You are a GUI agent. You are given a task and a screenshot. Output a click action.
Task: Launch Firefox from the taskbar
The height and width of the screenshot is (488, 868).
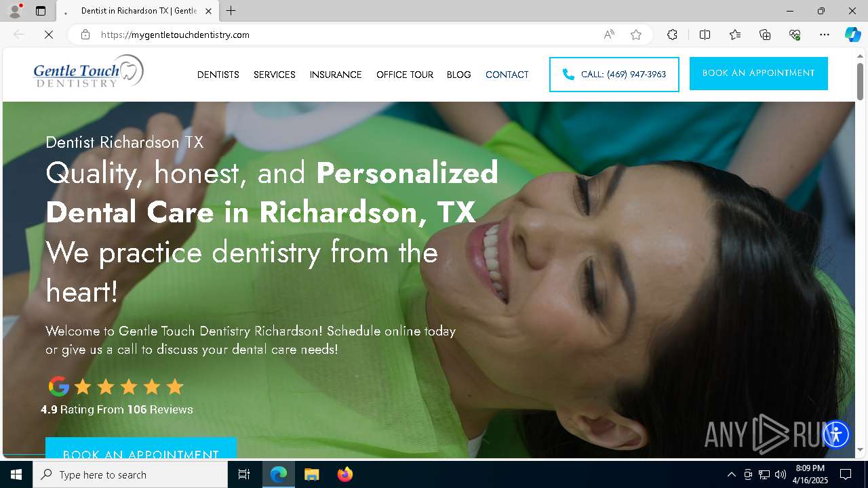pos(344,474)
